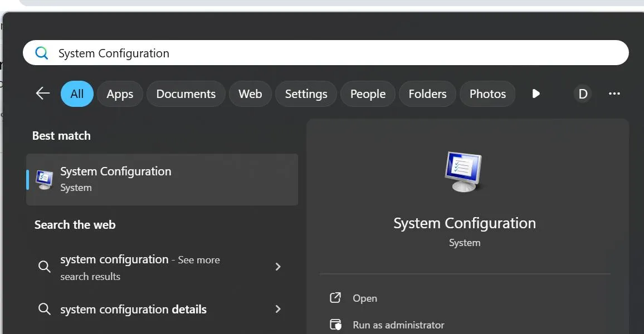Click the Open external-link icon
The width and height of the screenshot is (644, 334).
point(335,297)
